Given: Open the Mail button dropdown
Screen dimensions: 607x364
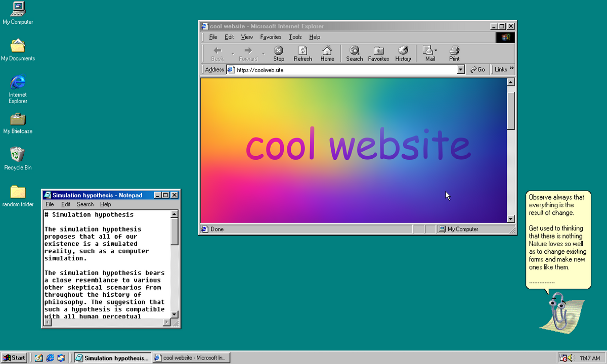Looking at the screenshot, I should point(436,51).
